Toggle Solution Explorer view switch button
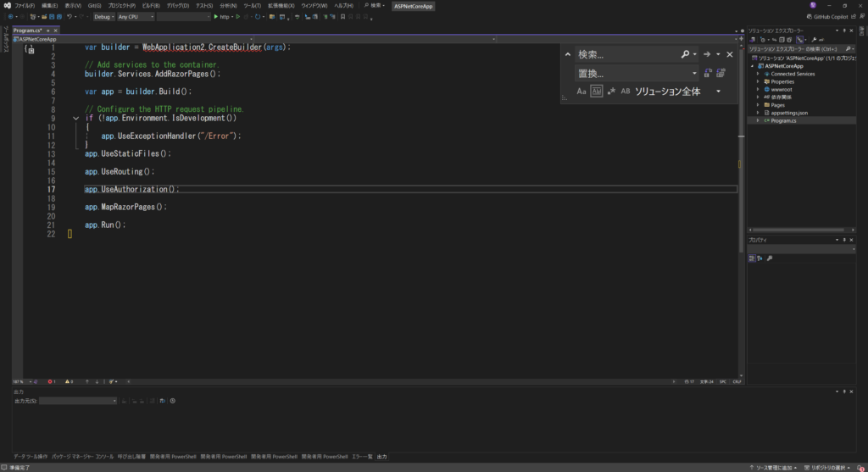The height and width of the screenshot is (472, 868). [x=753, y=40]
